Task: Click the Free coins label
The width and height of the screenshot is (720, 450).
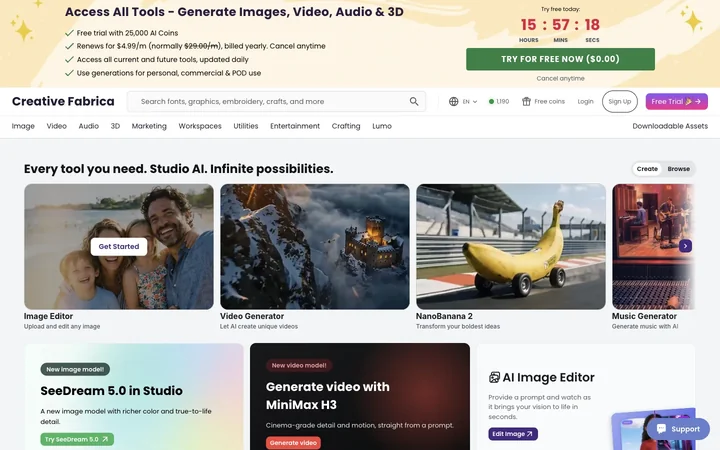Action: [549, 101]
